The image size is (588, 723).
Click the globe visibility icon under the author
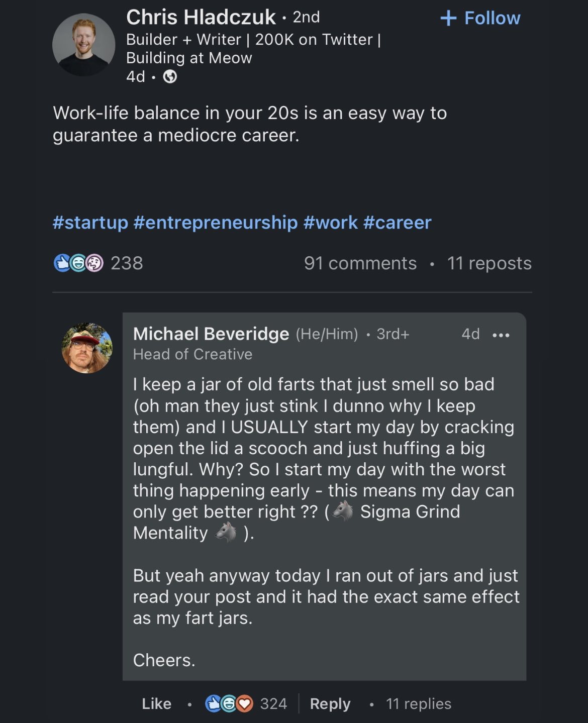170,77
